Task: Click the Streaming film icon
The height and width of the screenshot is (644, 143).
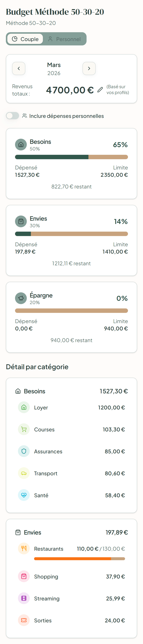Action: (23, 599)
